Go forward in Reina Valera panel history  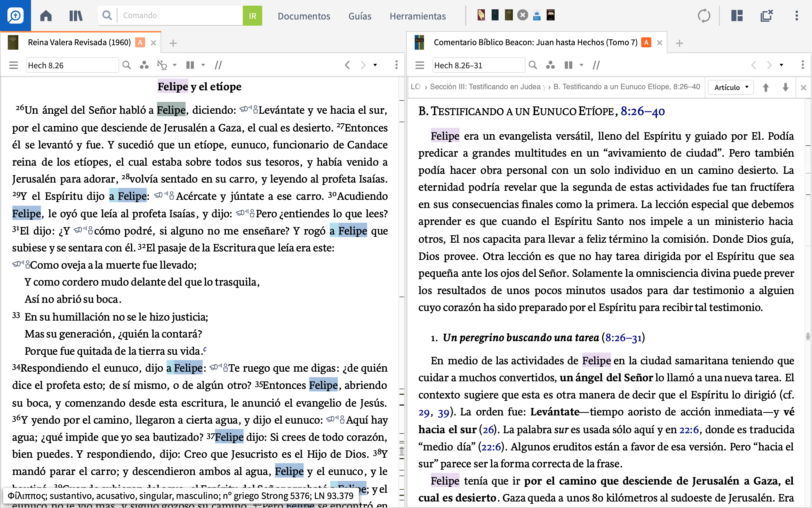click(x=363, y=65)
